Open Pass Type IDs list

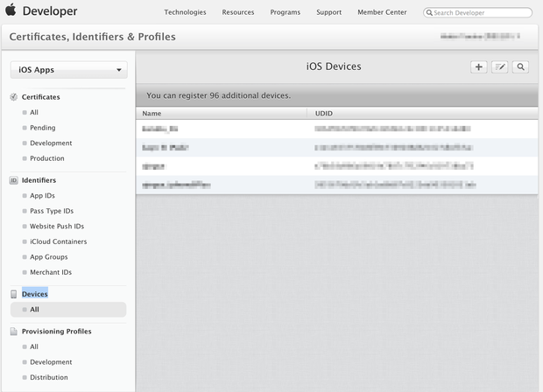pyautogui.click(x=52, y=211)
